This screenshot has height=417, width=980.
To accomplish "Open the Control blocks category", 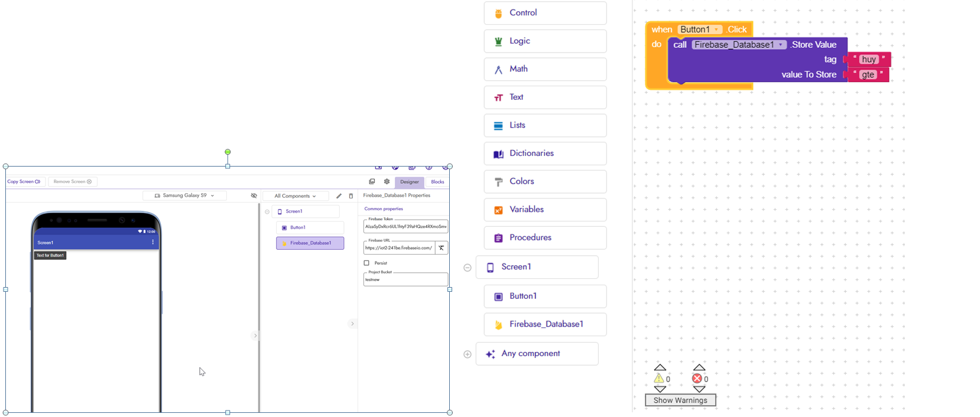I will coord(544,13).
